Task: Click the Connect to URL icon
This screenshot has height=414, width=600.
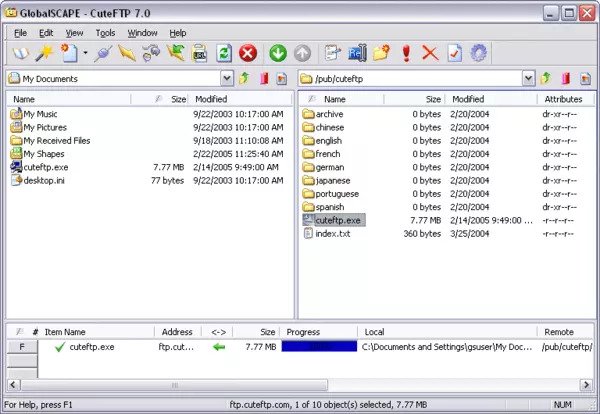Action: click(x=199, y=53)
